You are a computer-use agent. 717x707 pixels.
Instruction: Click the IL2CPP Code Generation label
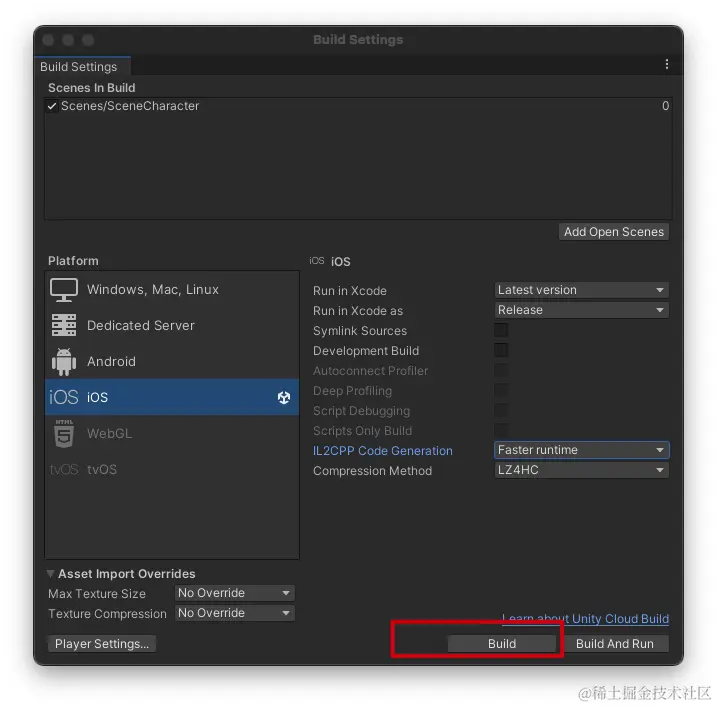383,451
